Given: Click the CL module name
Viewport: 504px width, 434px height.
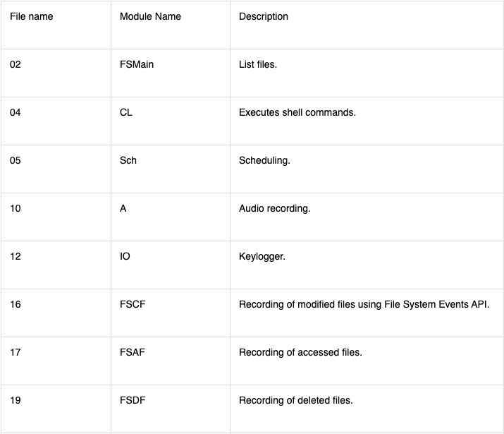Looking at the screenshot, I should [126, 112].
